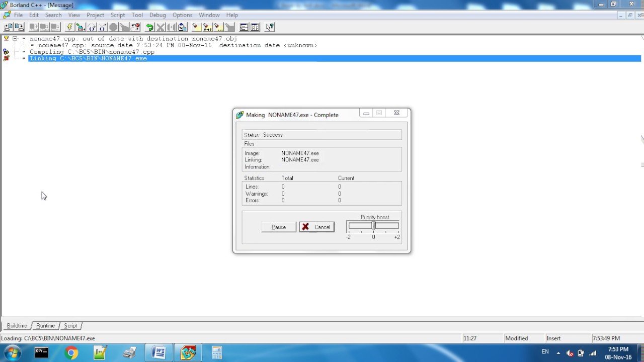This screenshot has height=362, width=644.
Task: Click the Borland C++ title bar app icon
Action: (x=4, y=5)
